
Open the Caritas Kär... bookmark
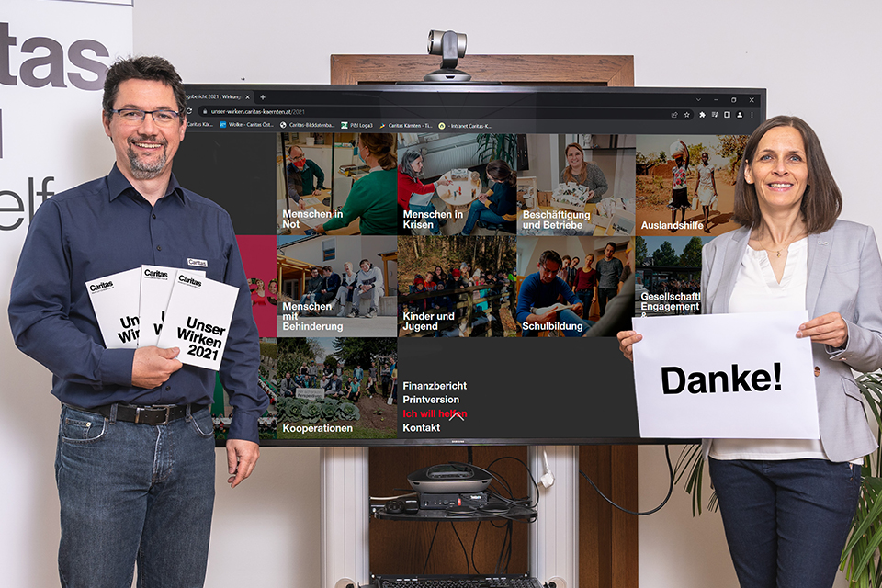click(199, 124)
